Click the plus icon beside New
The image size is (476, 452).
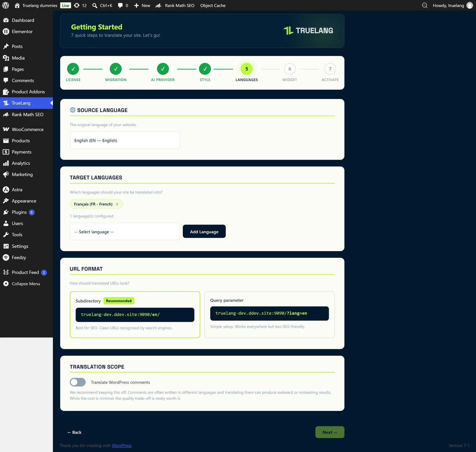[x=137, y=5]
